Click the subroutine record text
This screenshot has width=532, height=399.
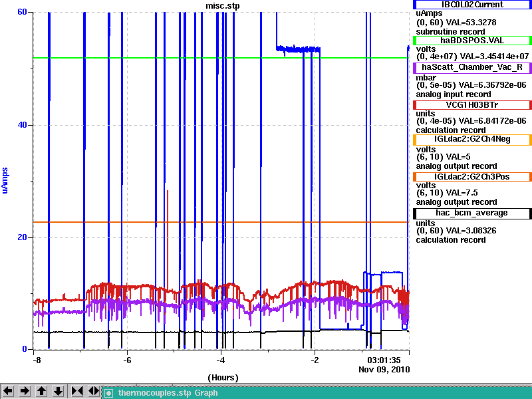point(451,32)
